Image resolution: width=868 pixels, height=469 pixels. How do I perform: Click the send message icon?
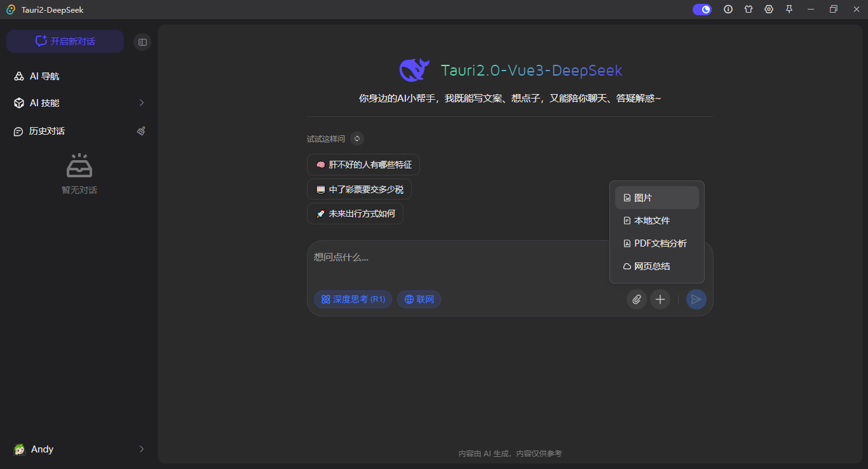696,299
